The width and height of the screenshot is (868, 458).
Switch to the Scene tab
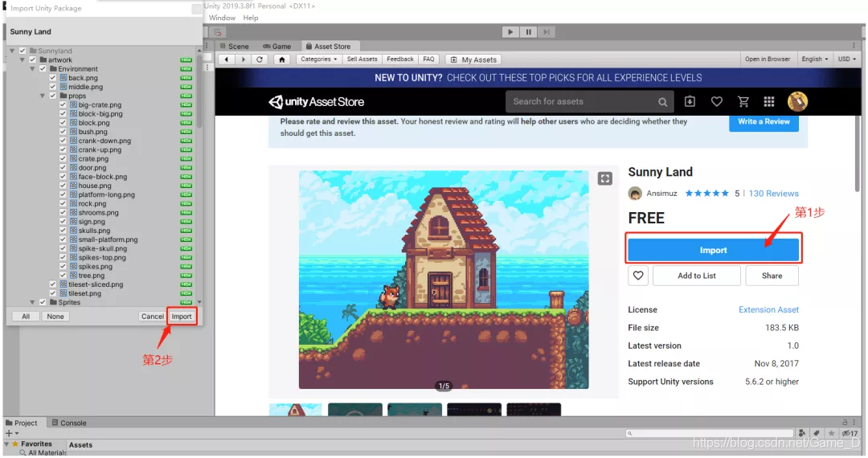click(234, 47)
